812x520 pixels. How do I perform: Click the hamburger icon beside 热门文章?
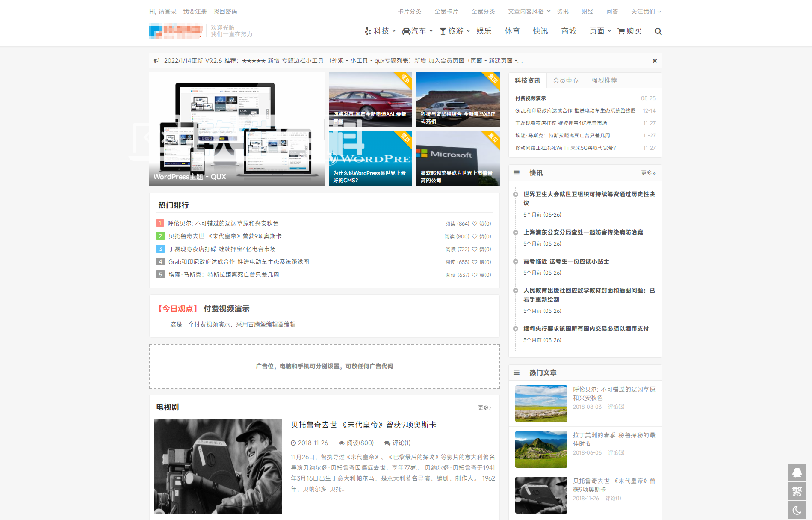point(517,373)
